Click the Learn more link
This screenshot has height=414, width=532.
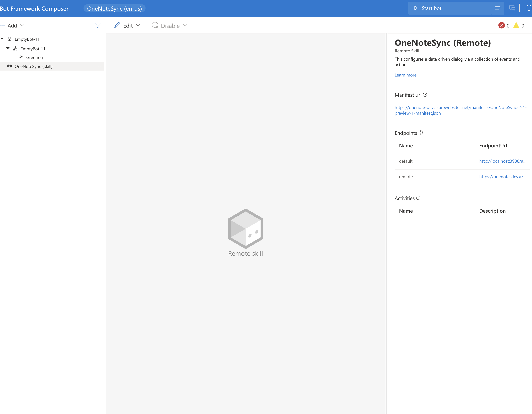coord(405,75)
